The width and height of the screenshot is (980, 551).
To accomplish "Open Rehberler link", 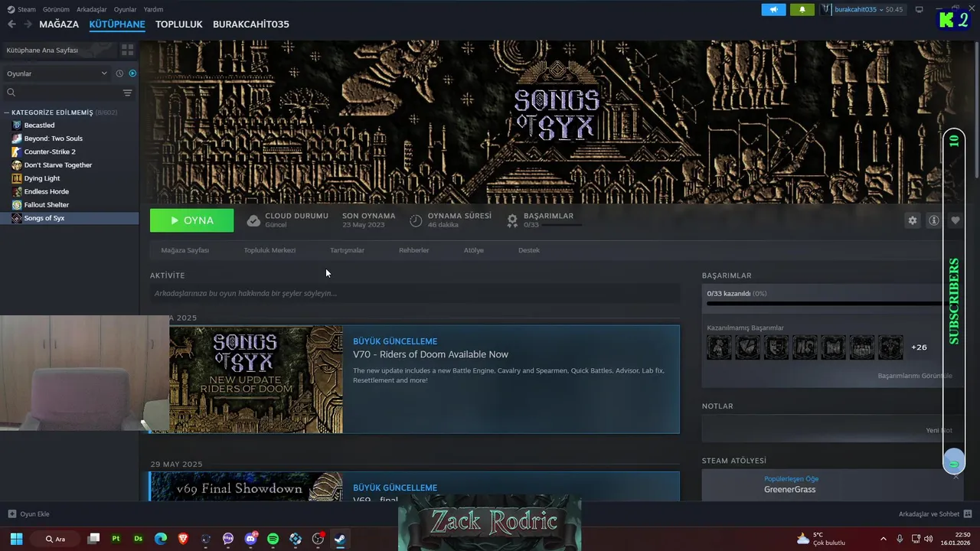I will (x=414, y=250).
